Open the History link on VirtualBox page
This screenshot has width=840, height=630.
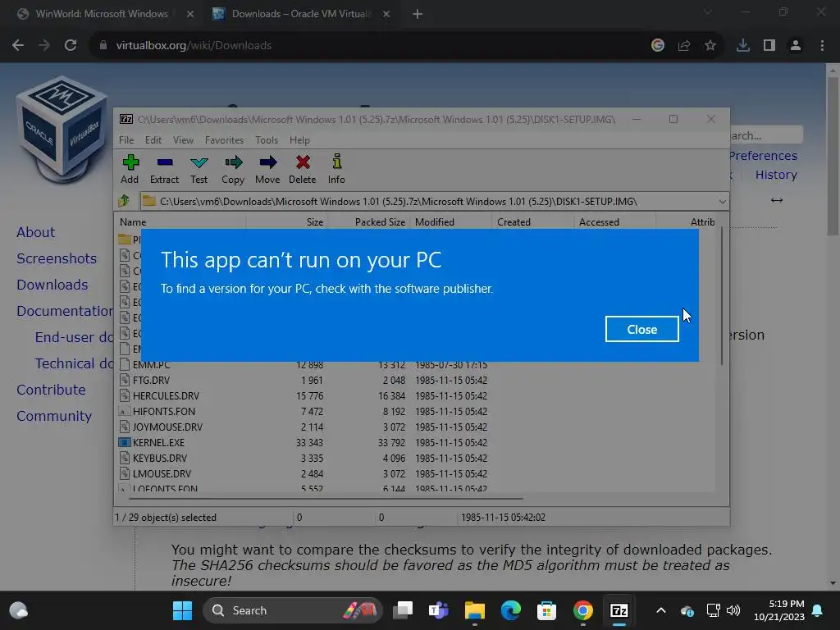click(776, 175)
